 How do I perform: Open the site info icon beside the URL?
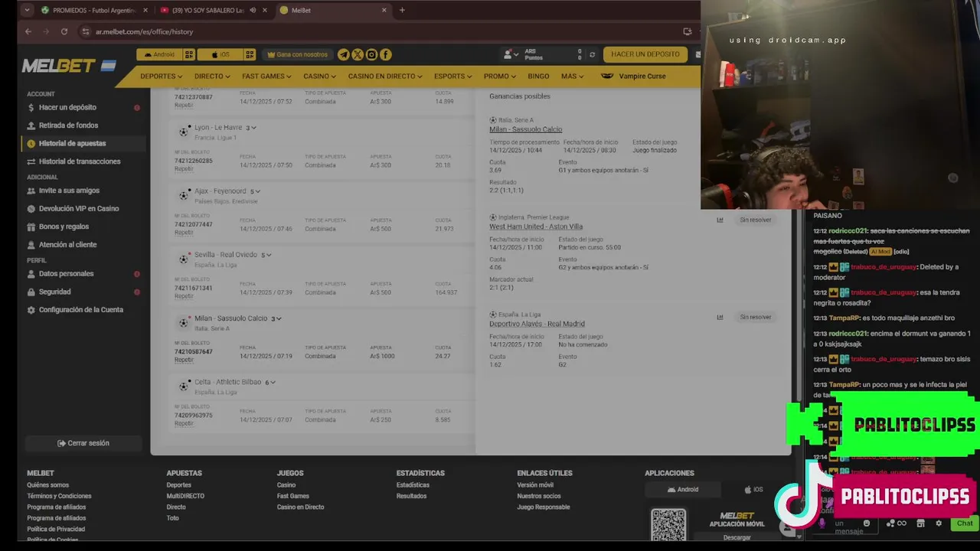pos(86,31)
